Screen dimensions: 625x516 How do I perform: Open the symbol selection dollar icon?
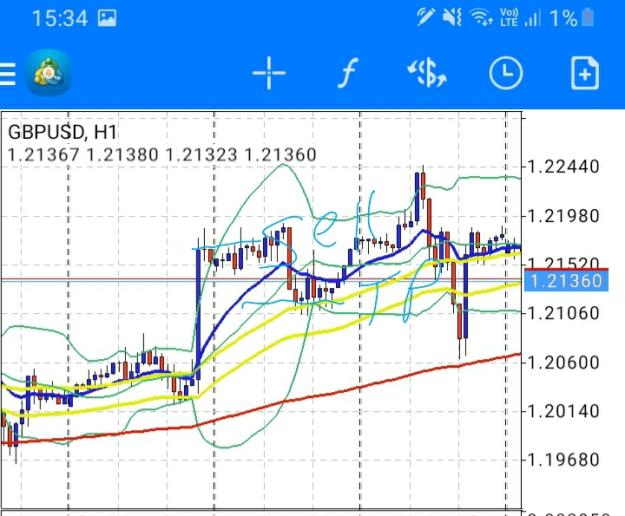[x=427, y=73]
